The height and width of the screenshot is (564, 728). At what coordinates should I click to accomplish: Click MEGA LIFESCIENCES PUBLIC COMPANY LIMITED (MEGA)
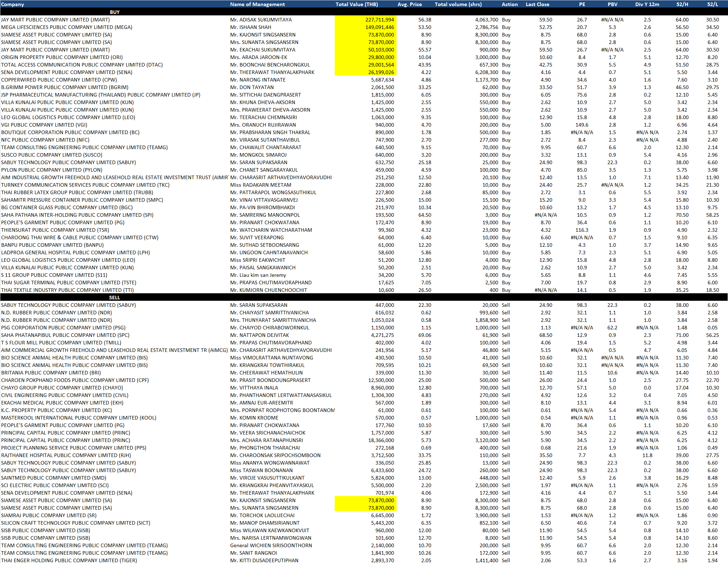[67, 27]
